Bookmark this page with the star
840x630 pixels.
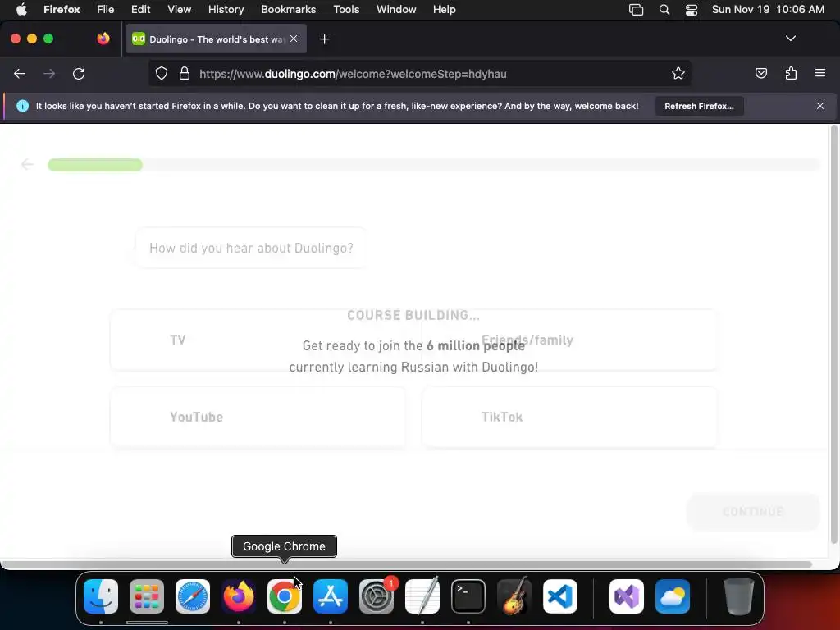pos(678,73)
